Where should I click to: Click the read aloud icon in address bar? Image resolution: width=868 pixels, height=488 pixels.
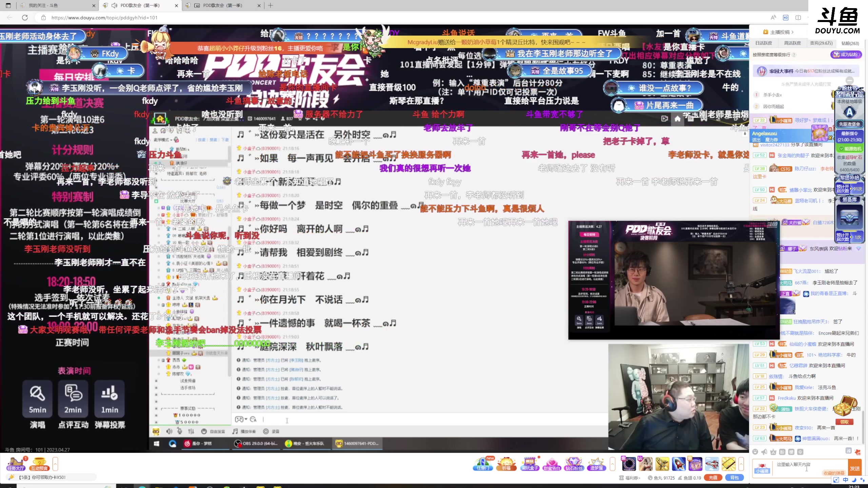click(x=773, y=17)
